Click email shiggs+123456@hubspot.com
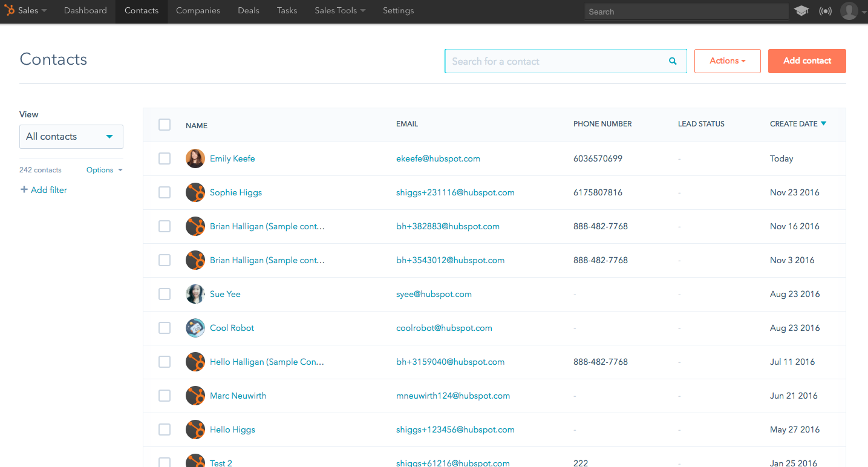This screenshot has height=467, width=868. pos(455,429)
